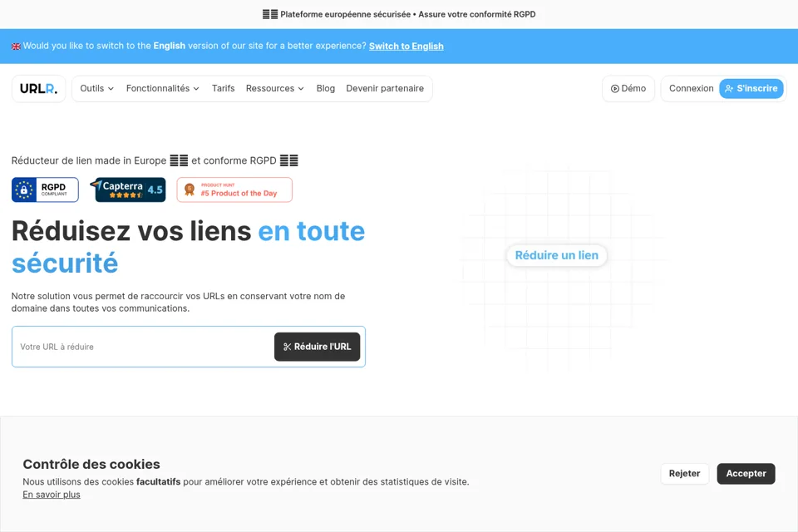Click the RGPD Compliant badge
This screenshot has width=798, height=532.
(45, 190)
